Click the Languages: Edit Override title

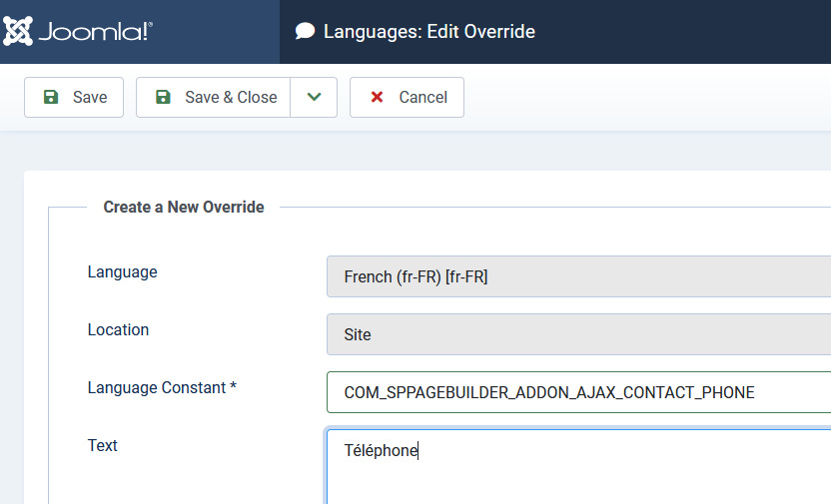coord(429,32)
